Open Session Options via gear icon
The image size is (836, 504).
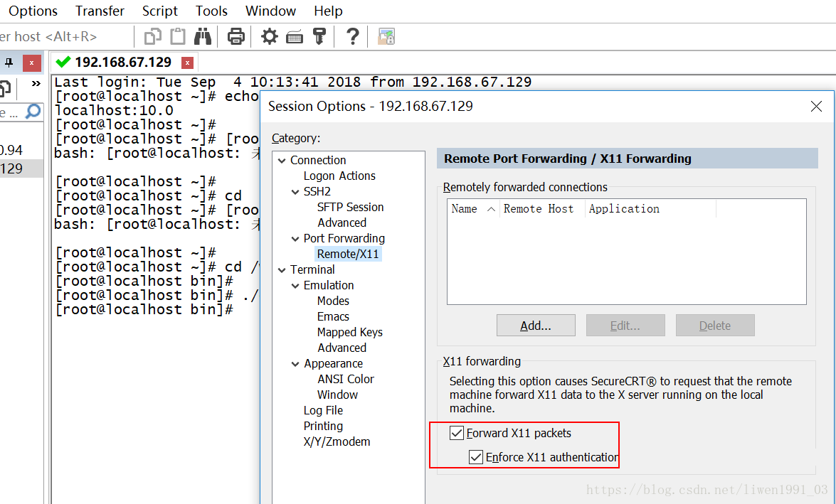click(x=270, y=36)
